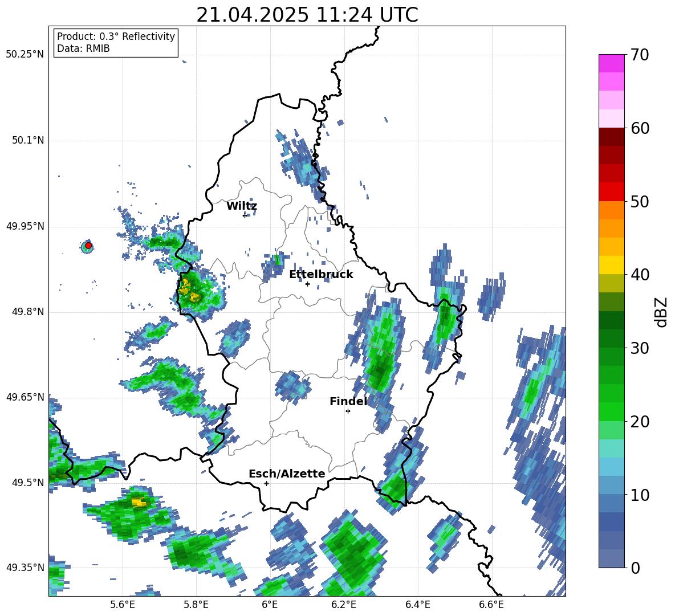Click the 70 tick label on colorbar
This screenshot has width=675, height=616.
pyautogui.click(x=639, y=55)
